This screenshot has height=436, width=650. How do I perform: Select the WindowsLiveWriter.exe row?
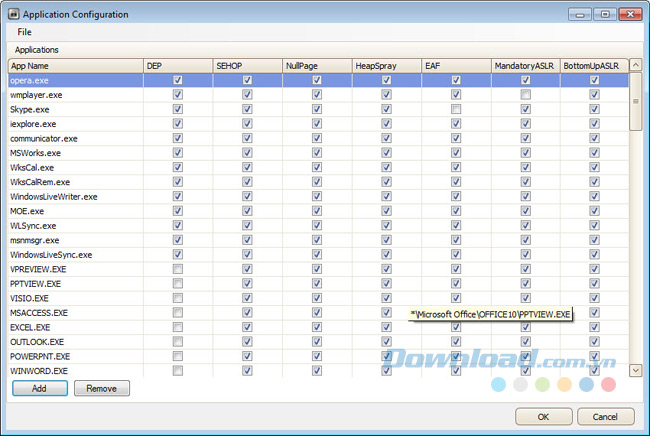tap(318, 196)
